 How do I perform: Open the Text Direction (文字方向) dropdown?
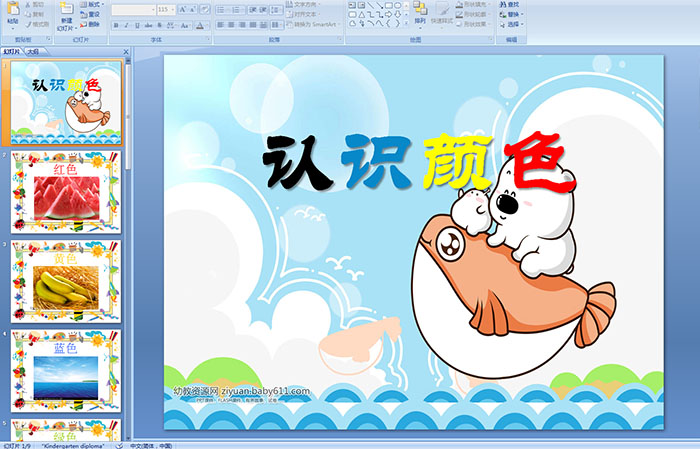click(x=304, y=4)
